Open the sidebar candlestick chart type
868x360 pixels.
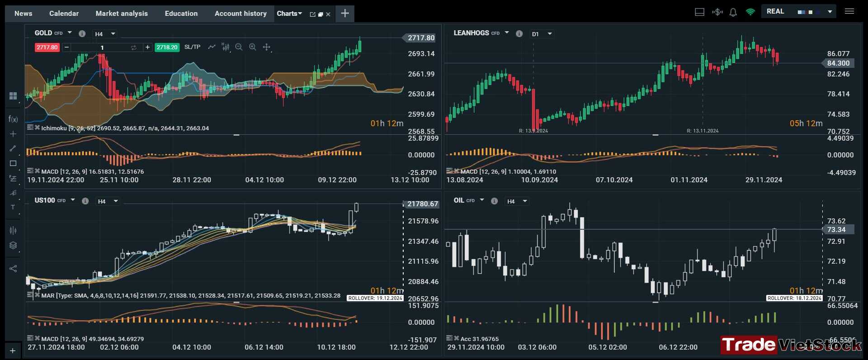click(13, 230)
